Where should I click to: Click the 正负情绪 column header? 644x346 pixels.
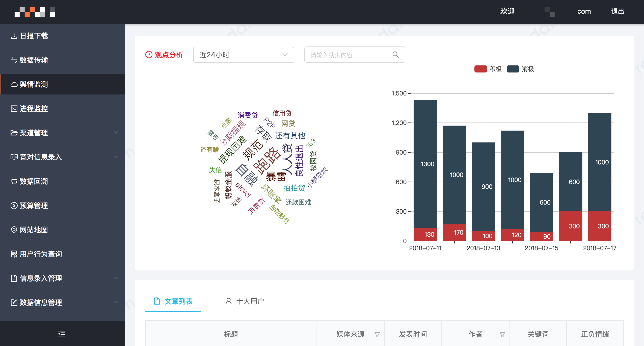tap(595, 334)
